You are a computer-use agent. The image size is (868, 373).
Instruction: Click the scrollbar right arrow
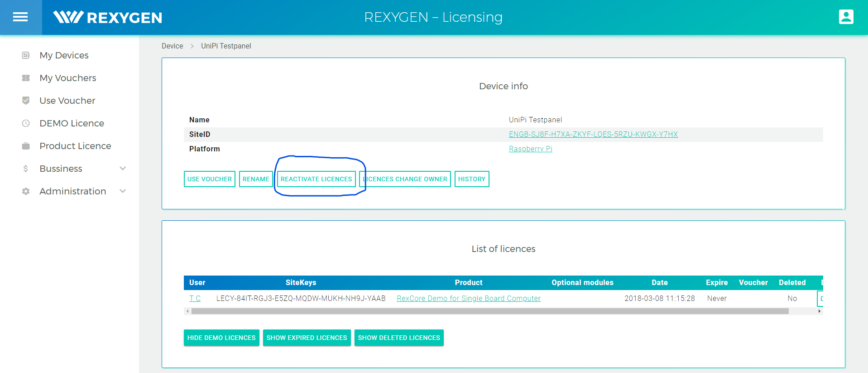pos(820,311)
